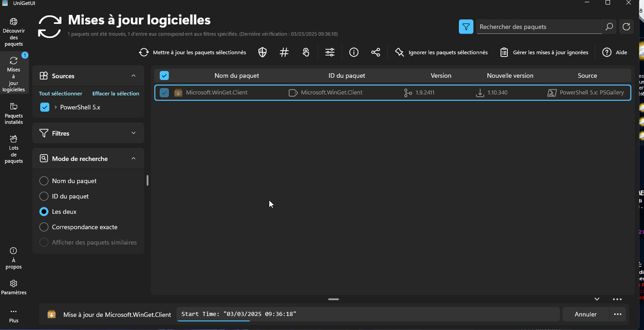Sort by Version column header
This screenshot has width=644, height=330.
pyautogui.click(x=441, y=75)
